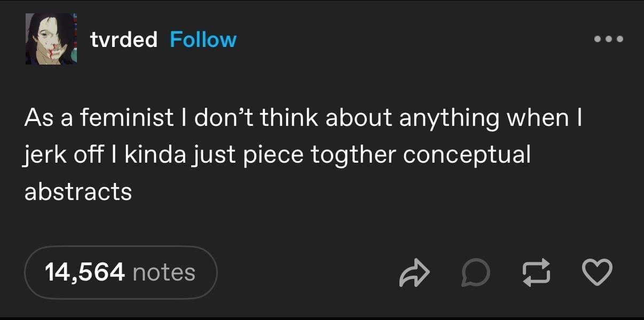
Task: Visit tvrded's blog via username
Action: (x=123, y=39)
